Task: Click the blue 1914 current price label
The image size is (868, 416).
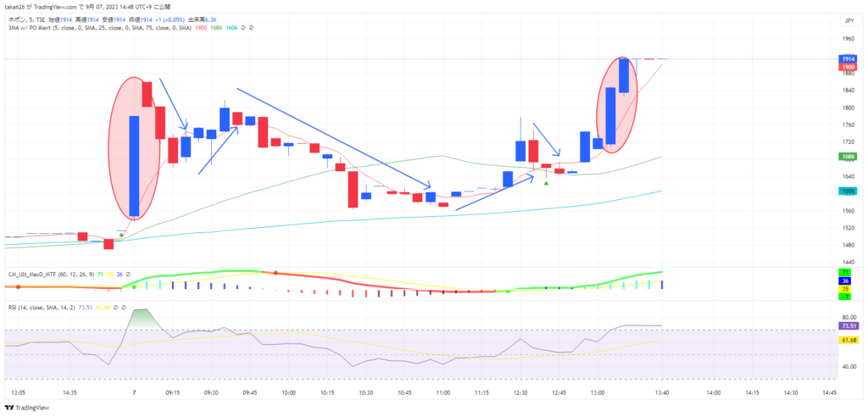Action: [x=848, y=58]
